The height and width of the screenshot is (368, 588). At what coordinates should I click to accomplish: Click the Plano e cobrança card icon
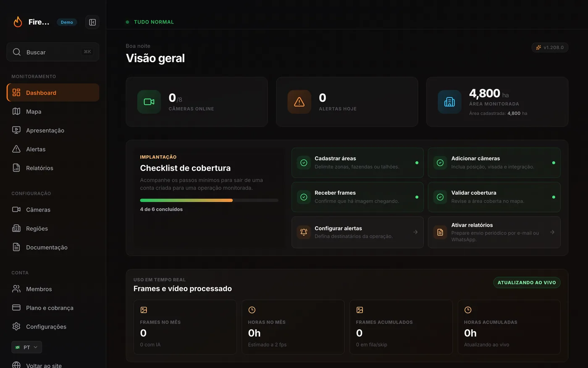[x=16, y=307]
